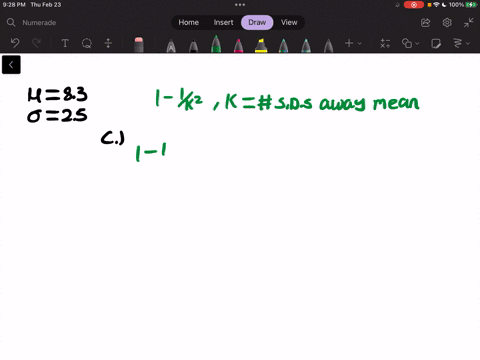Tap the three-dot multitasking menu
The height and width of the screenshot is (360, 480).
tap(240, 5)
